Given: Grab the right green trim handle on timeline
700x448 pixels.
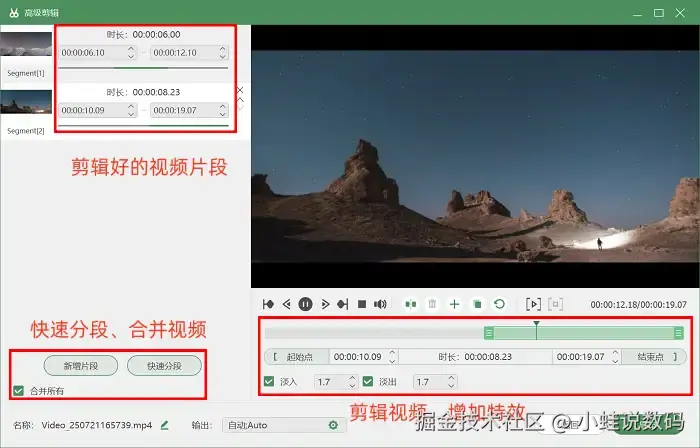Looking at the screenshot, I should [x=679, y=333].
